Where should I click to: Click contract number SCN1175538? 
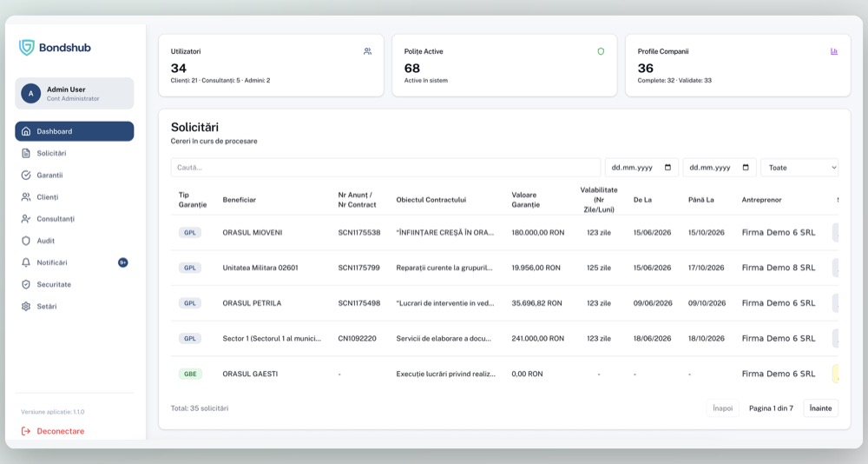tap(359, 233)
